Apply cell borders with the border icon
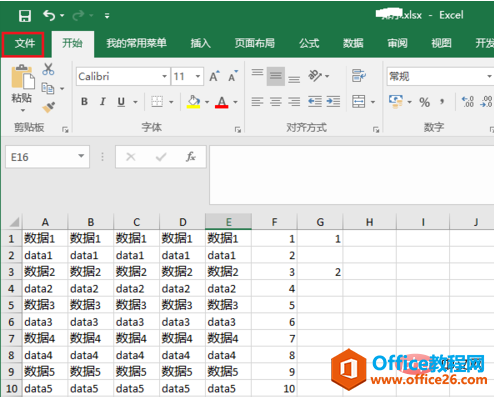Image resolution: width=494 pixels, height=397 pixels. (x=157, y=101)
